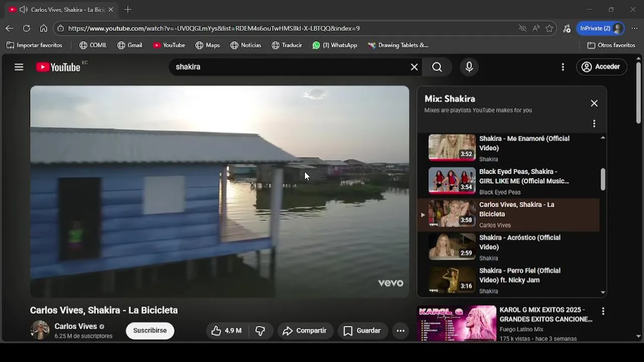Screen dimensions: 644x362
Task: Open Fuego Latino Mix channel name
Action: (521, 329)
